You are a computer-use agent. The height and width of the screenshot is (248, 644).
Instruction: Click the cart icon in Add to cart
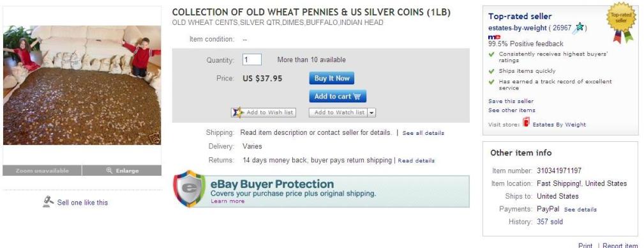[x=357, y=97]
